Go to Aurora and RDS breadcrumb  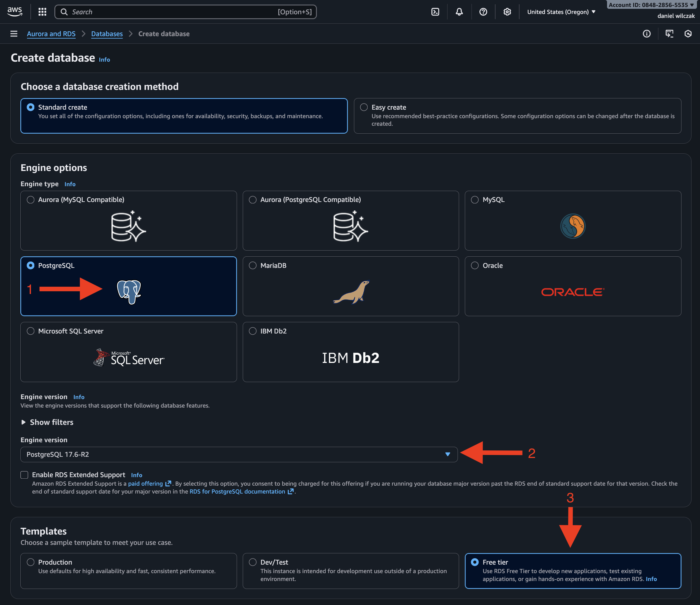(x=51, y=34)
